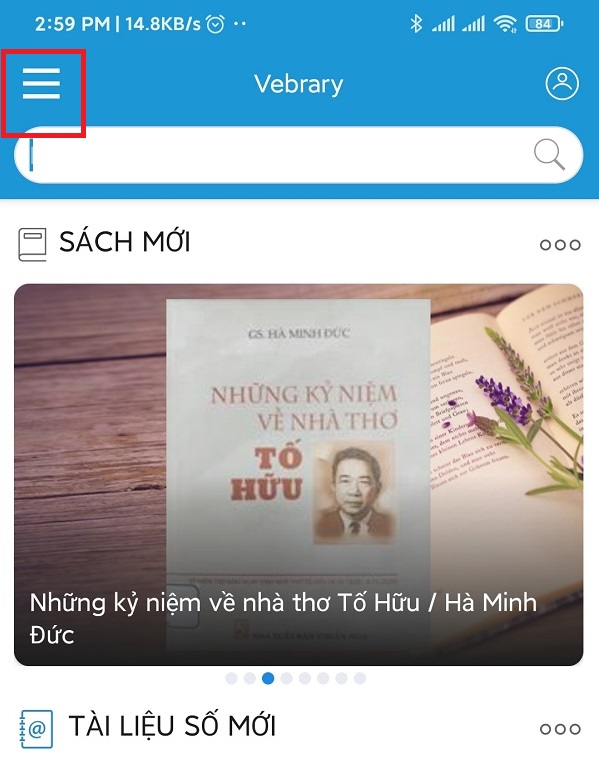Expand more options for TÀI LIỆU SỐ MỚI
The image size is (599, 763).
tap(560, 728)
